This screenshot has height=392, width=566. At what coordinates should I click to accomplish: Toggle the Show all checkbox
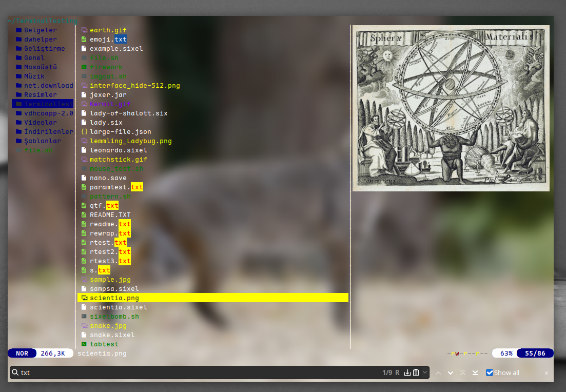pos(490,373)
